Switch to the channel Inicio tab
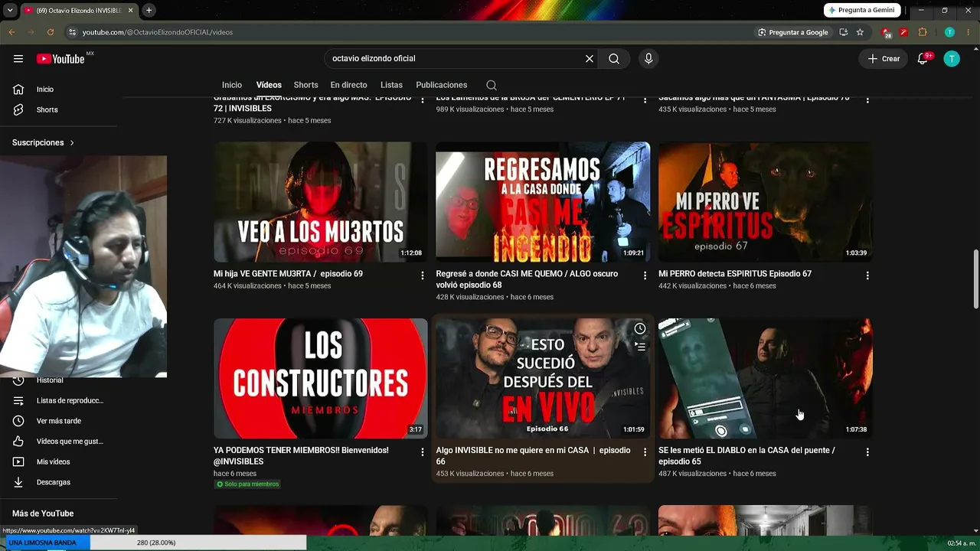Image resolution: width=980 pixels, height=551 pixels. tap(232, 85)
